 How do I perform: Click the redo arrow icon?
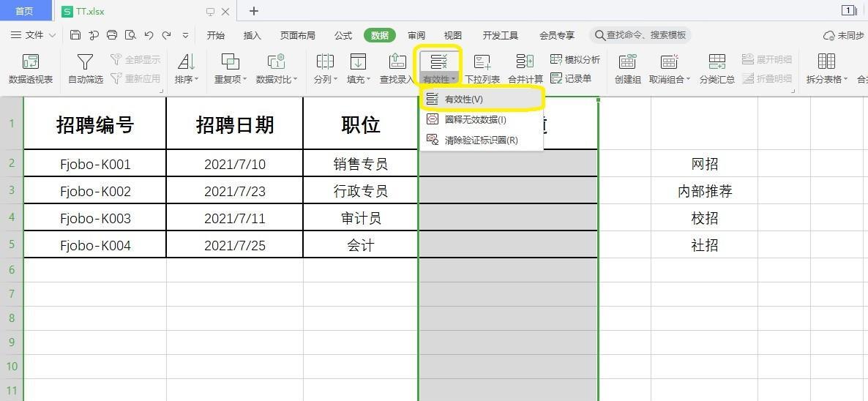click(x=166, y=35)
